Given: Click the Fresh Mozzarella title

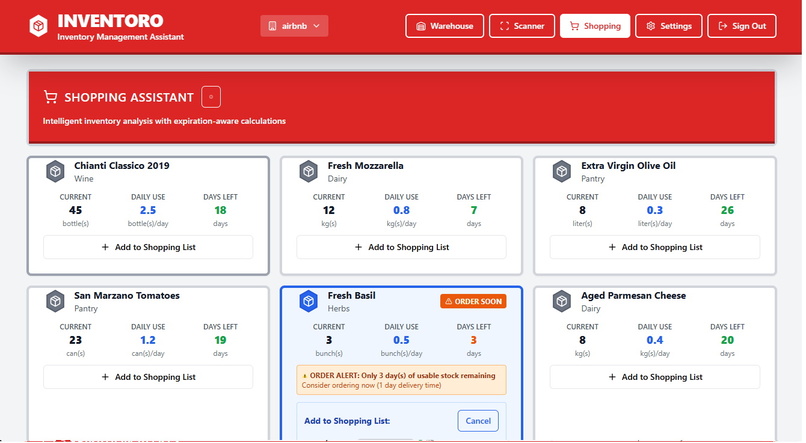Looking at the screenshot, I should 365,165.
